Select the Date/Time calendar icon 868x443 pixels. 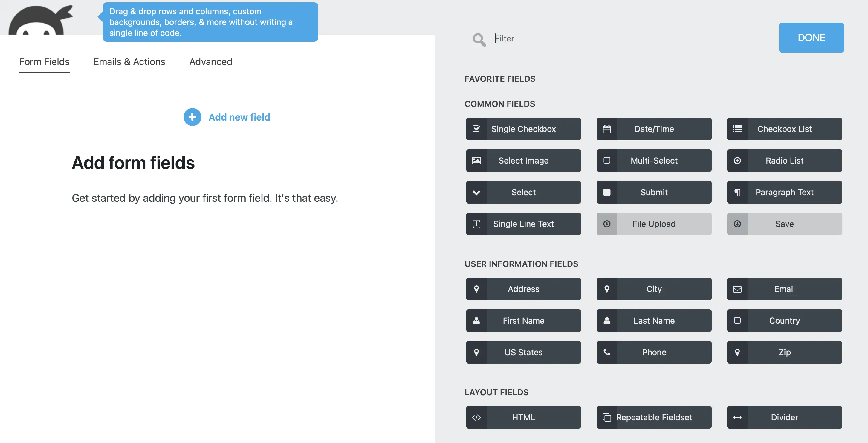tap(607, 129)
